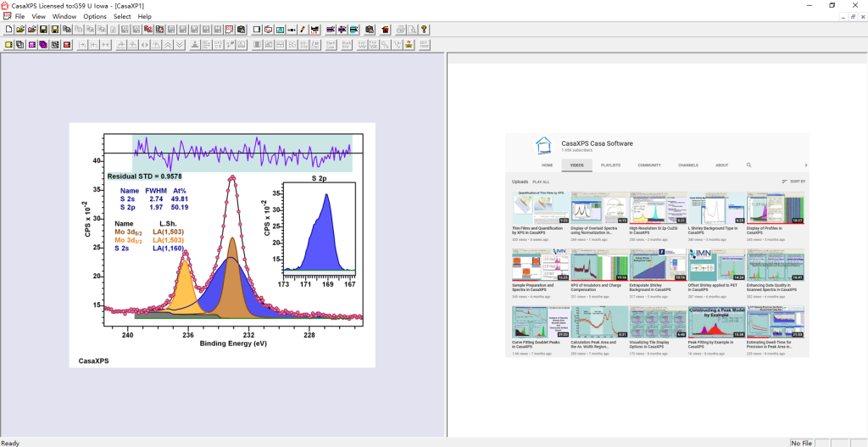The width and height of the screenshot is (868, 447).
Task: Open the Window menu
Action: click(64, 17)
